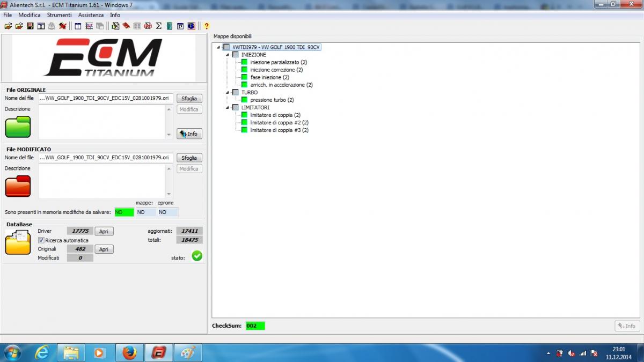
Task: Click the green checkmark stato icon
Action: click(197, 256)
